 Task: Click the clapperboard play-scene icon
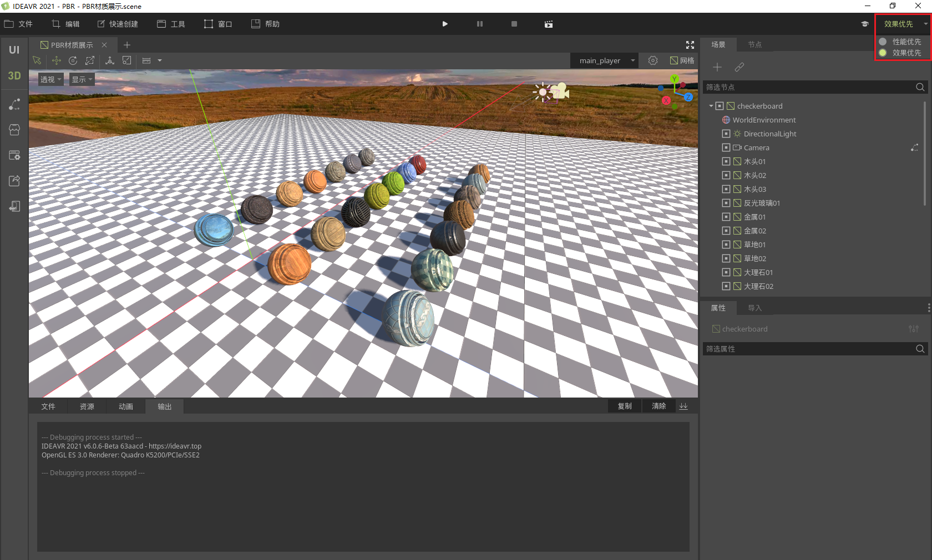click(x=549, y=24)
